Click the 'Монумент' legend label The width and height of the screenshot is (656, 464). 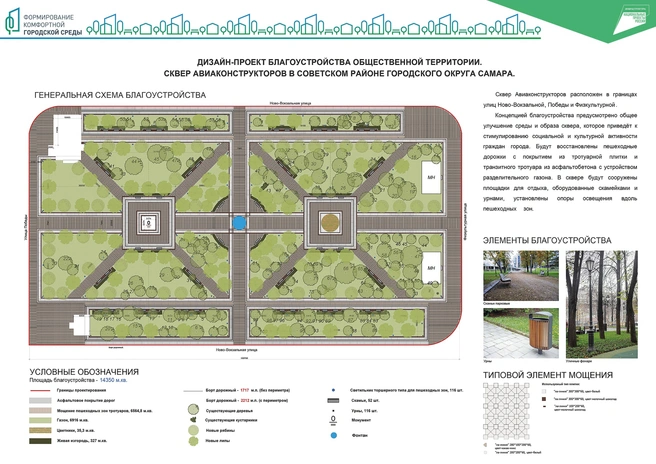[361, 420]
